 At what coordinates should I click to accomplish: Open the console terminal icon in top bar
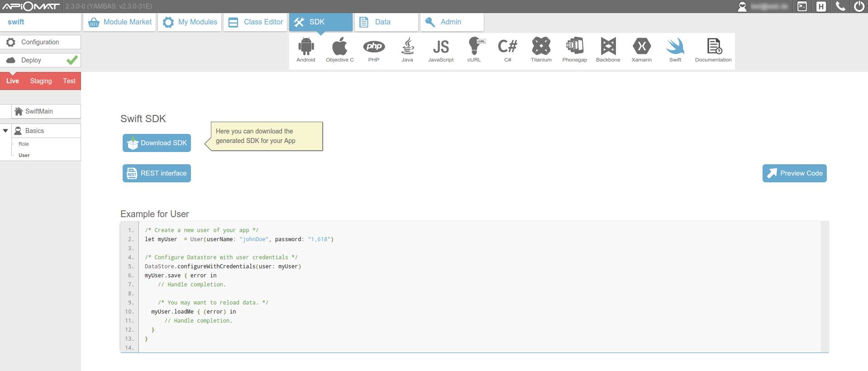pos(802,6)
